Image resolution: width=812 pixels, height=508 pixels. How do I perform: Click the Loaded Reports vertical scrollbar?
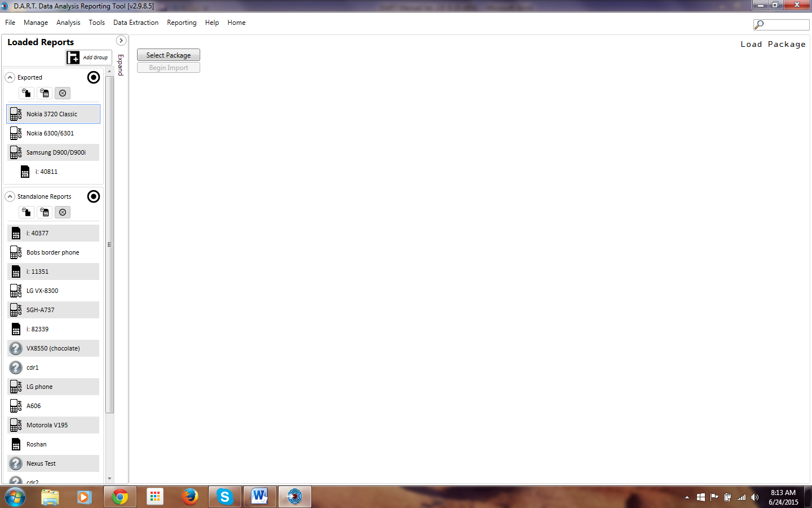(109, 244)
